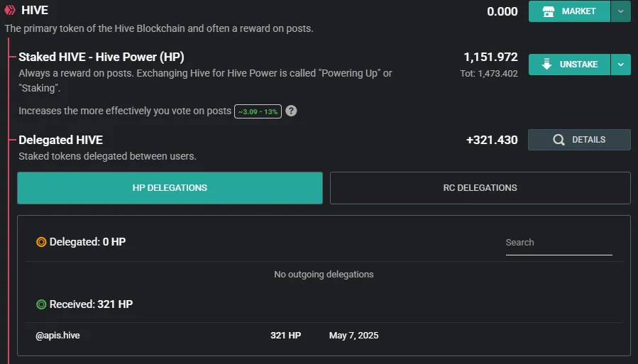Expand the Market dropdown arrow

click(620, 11)
